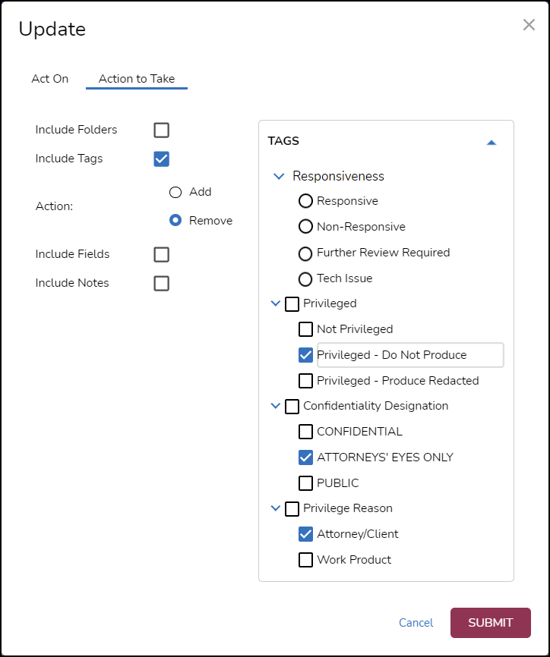Viewport: 550px width, 657px height.
Task: Choose the Remove action radio button
Action: (x=175, y=220)
